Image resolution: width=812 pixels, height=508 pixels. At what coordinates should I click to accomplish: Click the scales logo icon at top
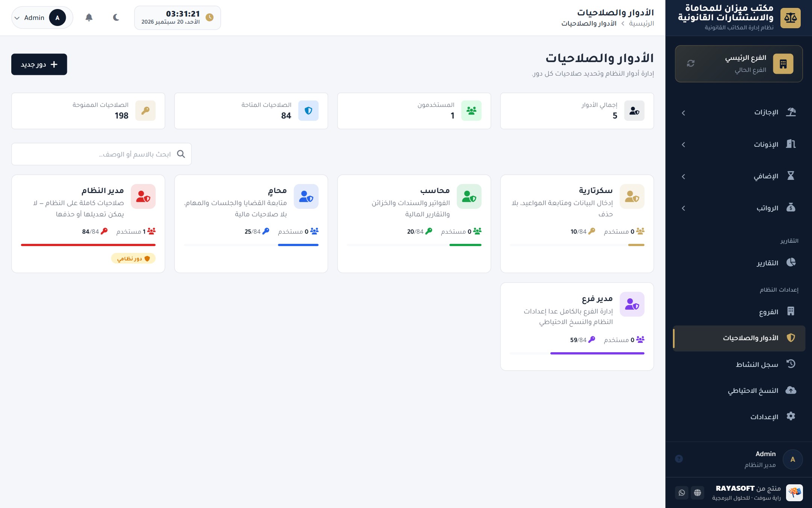click(x=790, y=18)
